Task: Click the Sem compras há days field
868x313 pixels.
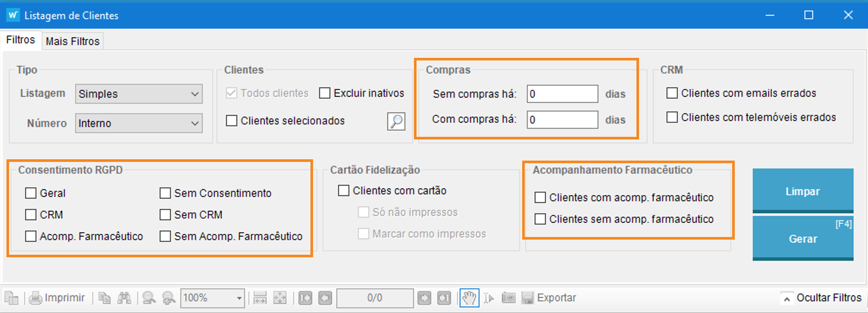Action: (x=562, y=94)
